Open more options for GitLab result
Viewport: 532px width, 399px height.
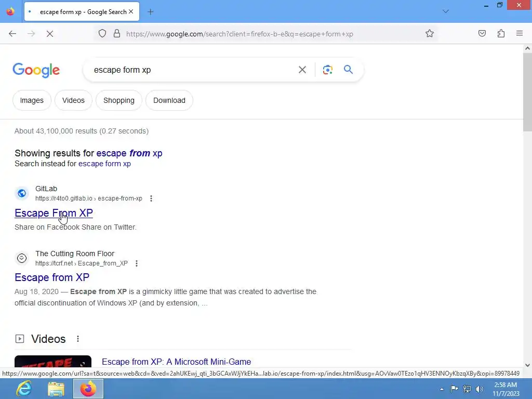point(151,198)
